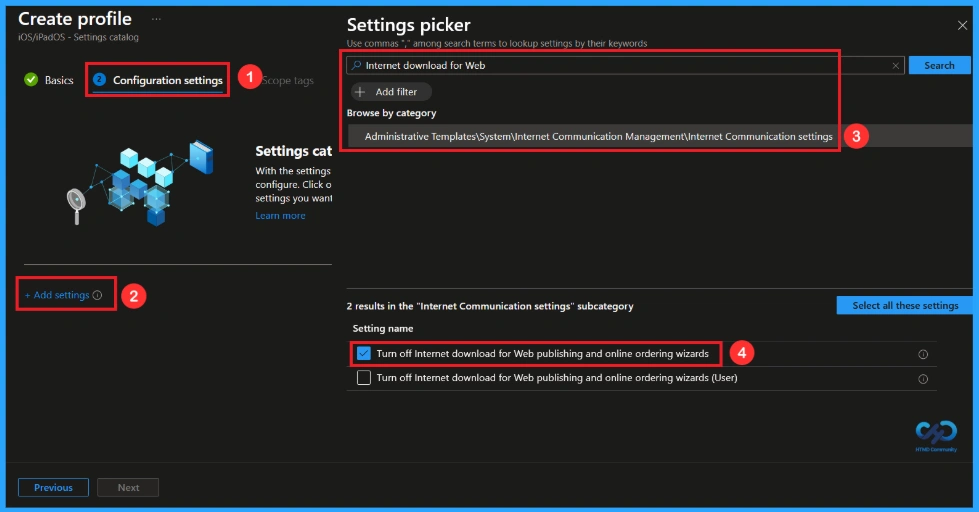
Task: Show info for the (User) wizards setting
Action: [923, 378]
